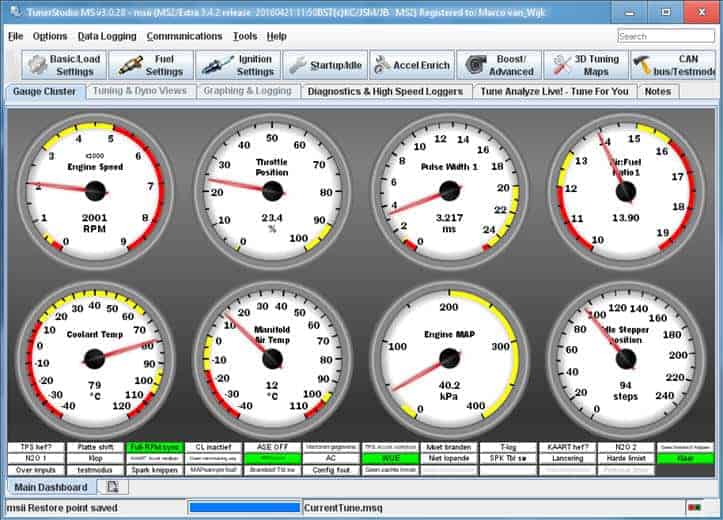
Task: Open the File menu
Action: click(x=15, y=36)
